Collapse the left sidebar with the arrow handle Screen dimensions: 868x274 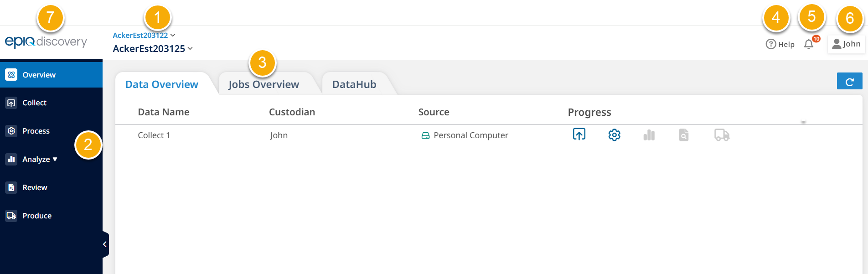pyautogui.click(x=105, y=244)
